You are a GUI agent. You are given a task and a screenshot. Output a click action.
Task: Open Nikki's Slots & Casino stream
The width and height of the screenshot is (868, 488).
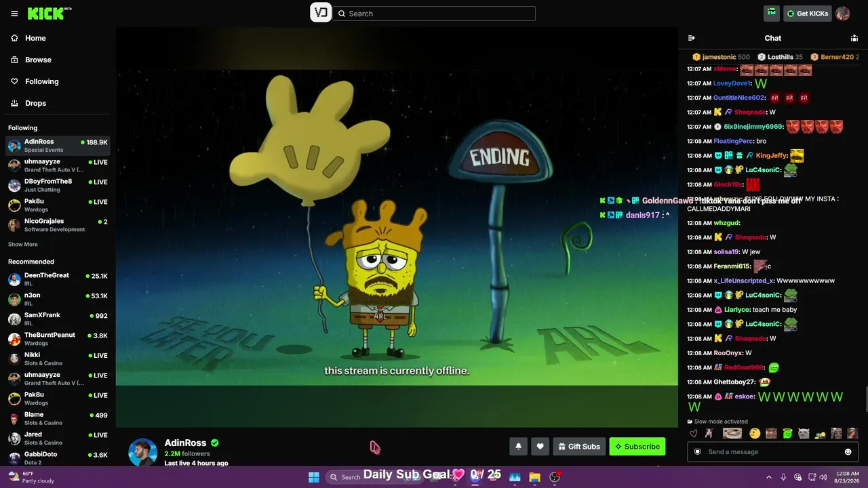click(58, 359)
